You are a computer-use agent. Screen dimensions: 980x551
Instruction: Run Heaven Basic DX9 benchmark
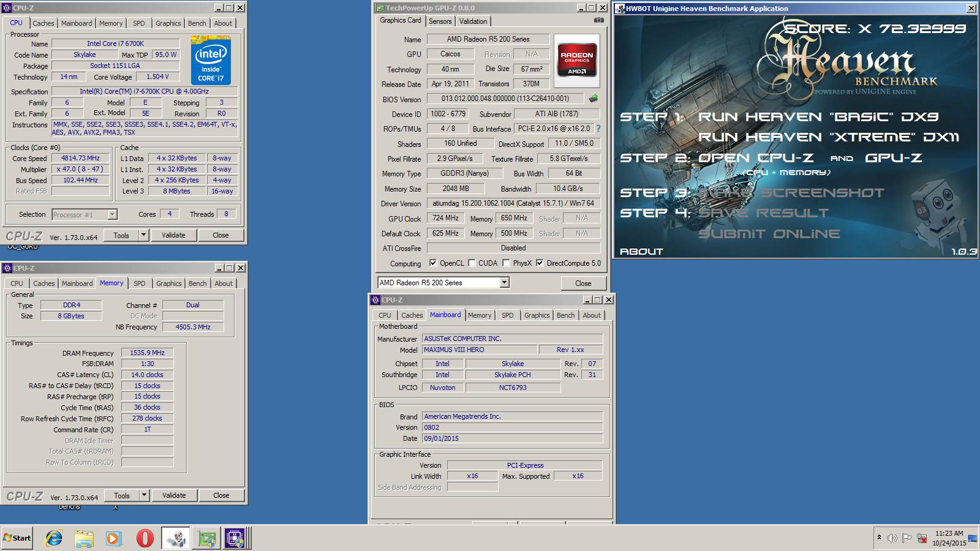[x=818, y=117]
